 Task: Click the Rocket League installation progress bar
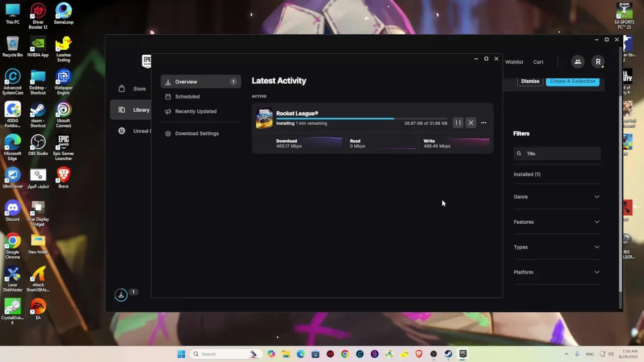pyautogui.click(x=362, y=119)
